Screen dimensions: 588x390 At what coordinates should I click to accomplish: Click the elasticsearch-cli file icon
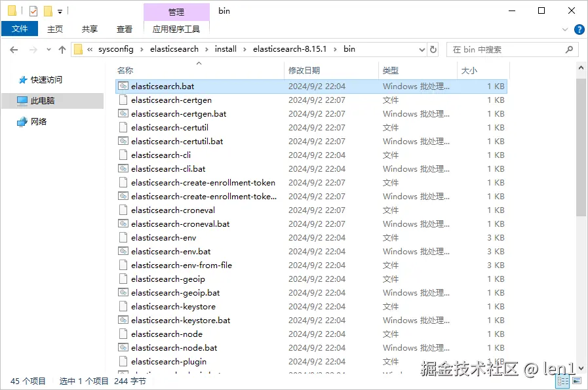123,155
